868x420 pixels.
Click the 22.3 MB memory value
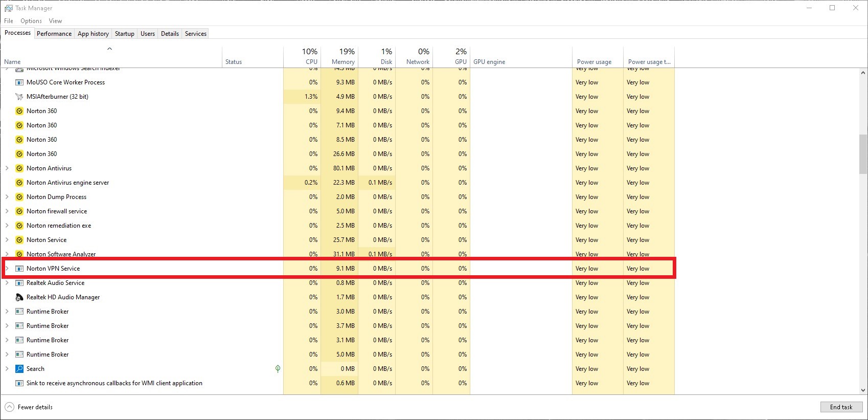coord(344,183)
